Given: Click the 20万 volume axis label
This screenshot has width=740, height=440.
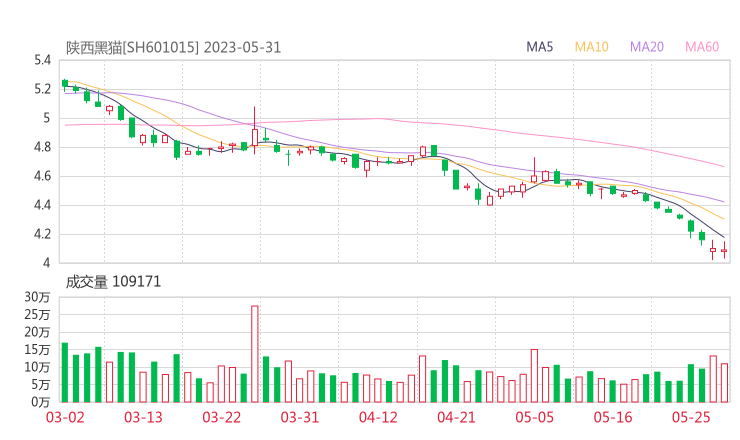Looking at the screenshot, I should [37, 332].
